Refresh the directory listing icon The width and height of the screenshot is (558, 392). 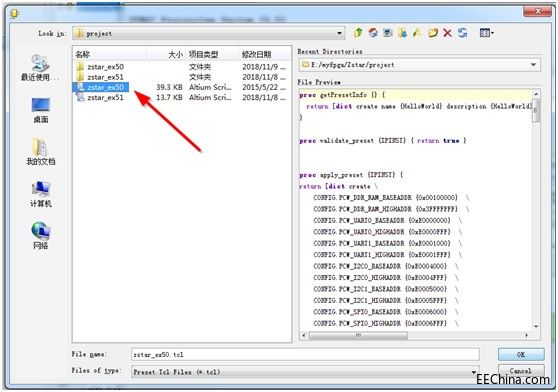[x=463, y=33]
